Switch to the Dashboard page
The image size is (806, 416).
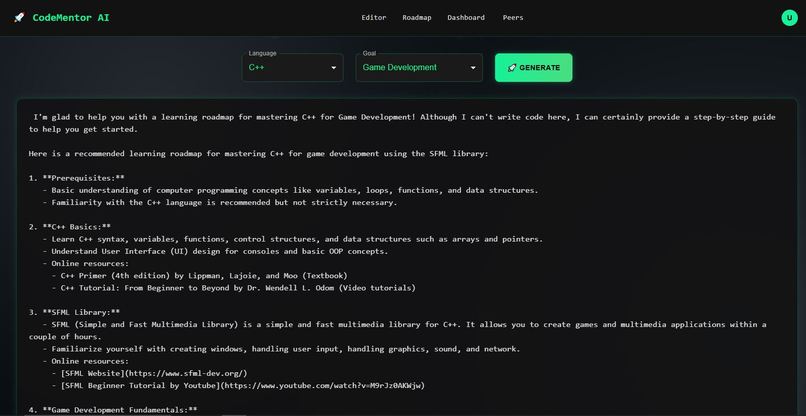click(466, 17)
